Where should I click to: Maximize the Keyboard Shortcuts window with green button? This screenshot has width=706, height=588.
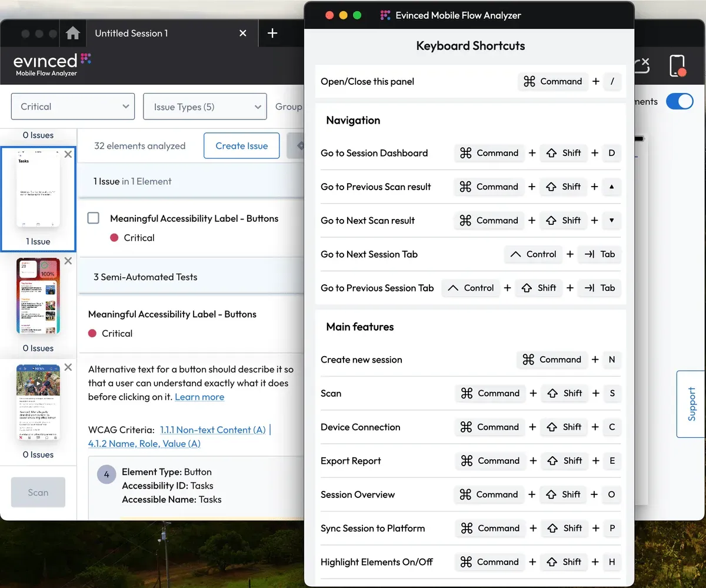(357, 15)
